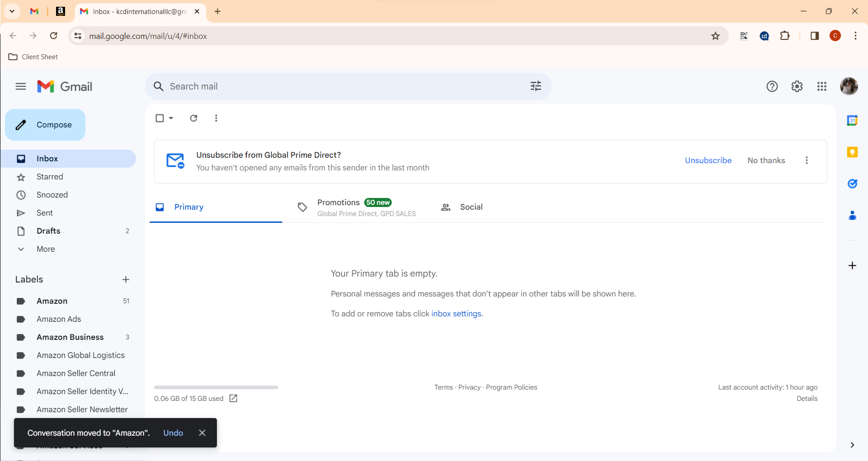Open Google Contacts side panel icon
Screen dimensions: 868x461
pyautogui.click(x=852, y=216)
